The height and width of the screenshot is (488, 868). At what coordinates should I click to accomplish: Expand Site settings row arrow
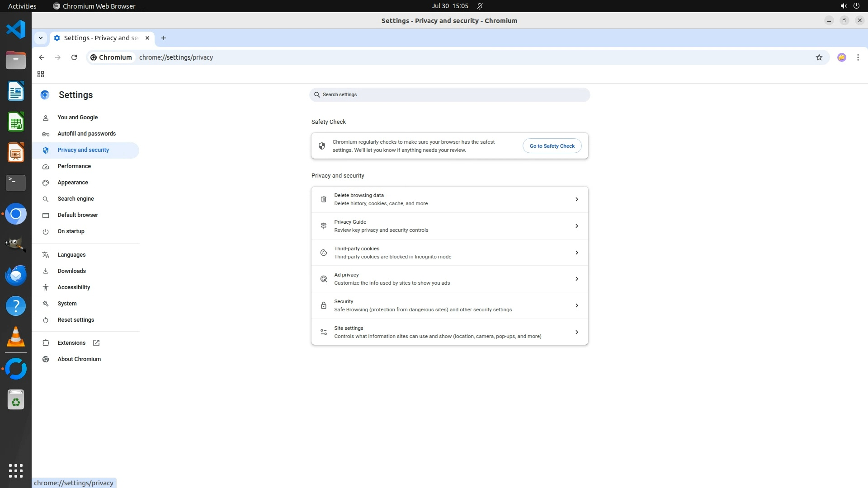point(576,332)
